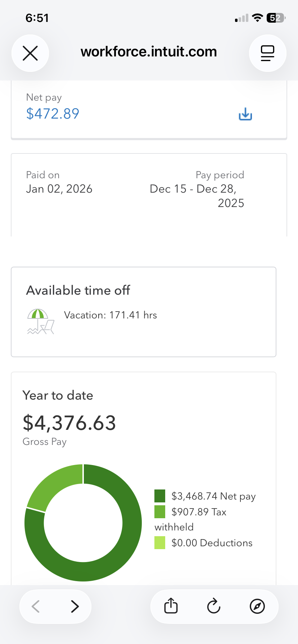Download the pay stub via download icon
Viewport: 298px width, 644px height.
point(245,114)
